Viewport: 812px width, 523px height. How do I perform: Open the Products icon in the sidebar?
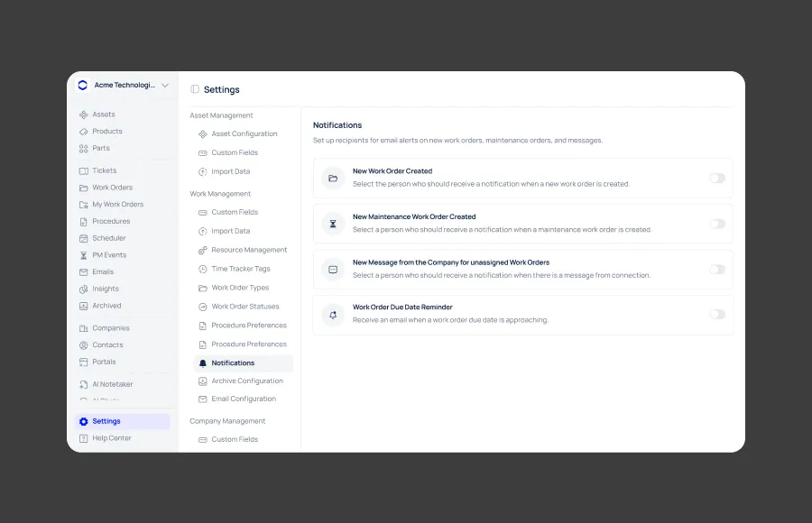coord(83,132)
